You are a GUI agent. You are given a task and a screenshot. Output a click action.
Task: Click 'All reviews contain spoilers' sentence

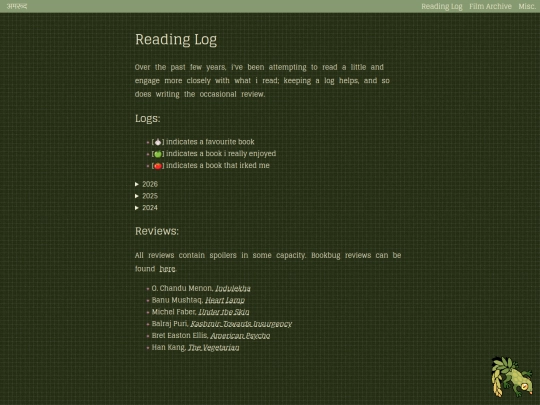pos(220,255)
